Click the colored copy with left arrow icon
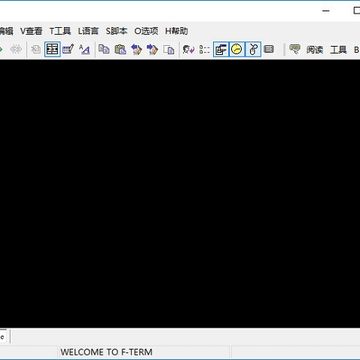The width and height of the screenshot is (360, 360). point(136,50)
